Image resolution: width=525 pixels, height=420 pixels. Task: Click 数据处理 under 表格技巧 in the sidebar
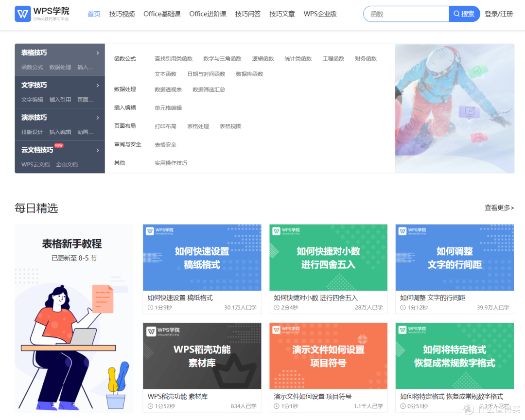pyautogui.click(x=60, y=67)
